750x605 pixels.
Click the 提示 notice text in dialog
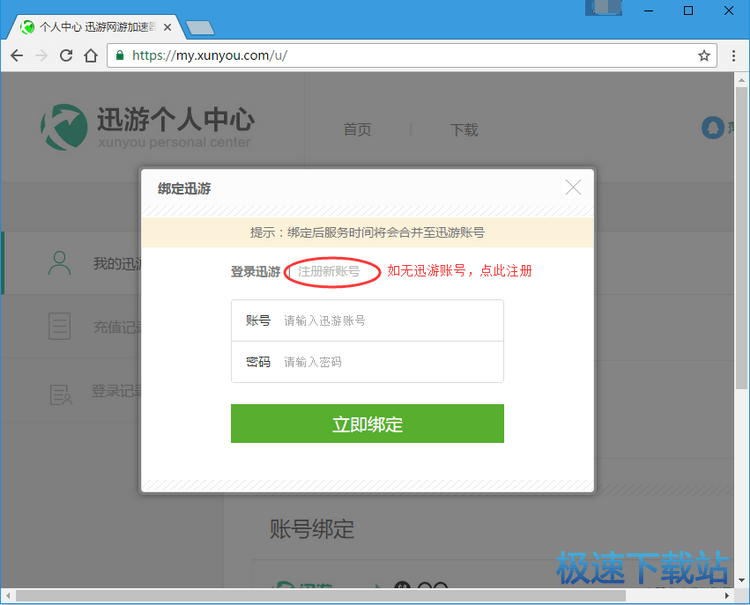pyautogui.click(x=367, y=233)
